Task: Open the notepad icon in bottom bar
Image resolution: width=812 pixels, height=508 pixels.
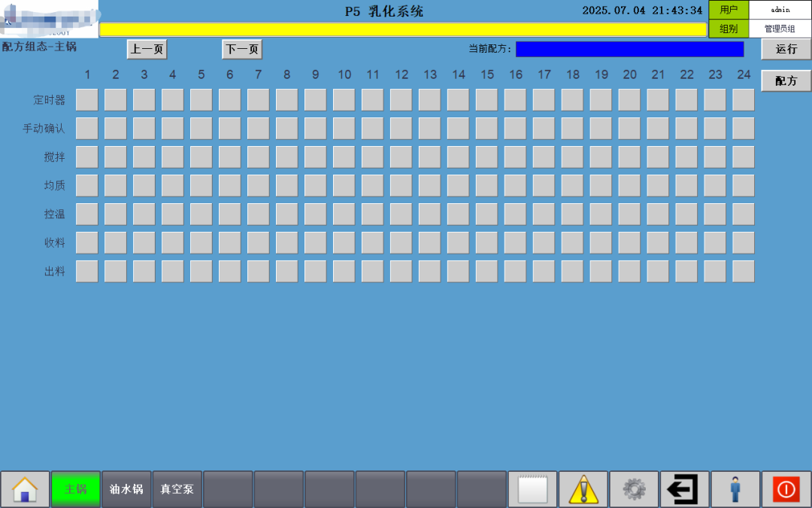Action: (x=532, y=489)
